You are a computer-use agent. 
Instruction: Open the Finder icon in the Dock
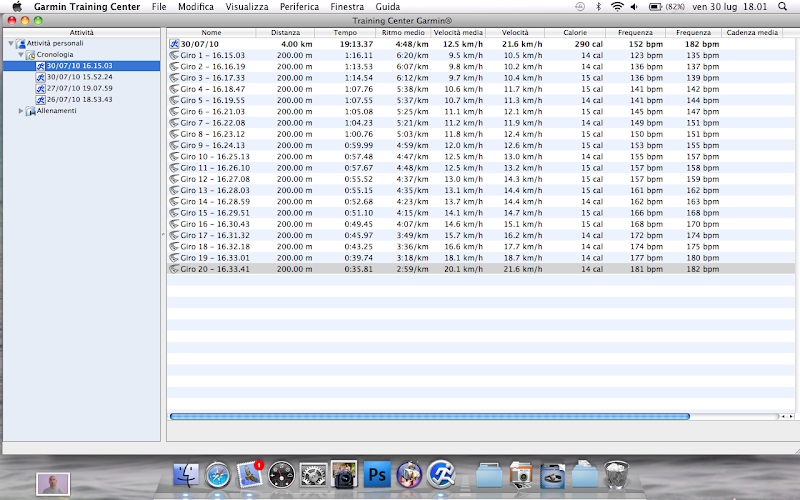click(186, 474)
